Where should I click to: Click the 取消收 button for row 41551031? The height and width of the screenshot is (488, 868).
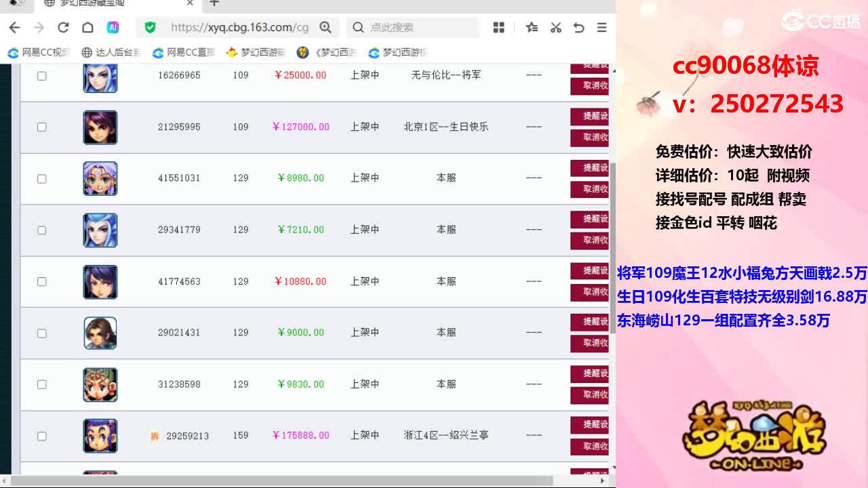(589, 188)
